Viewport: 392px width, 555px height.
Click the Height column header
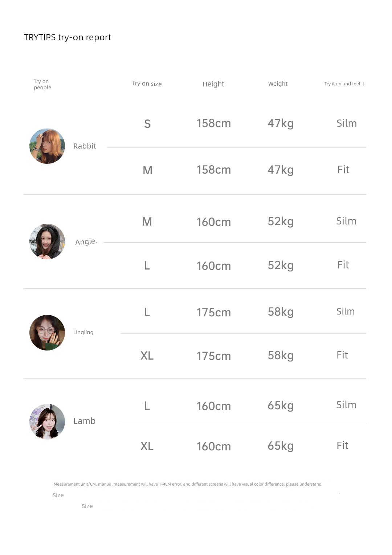(213, 84)
